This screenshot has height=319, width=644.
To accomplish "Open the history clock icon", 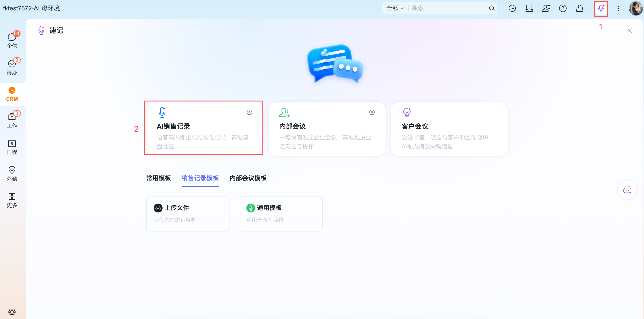I will [512, 8].
